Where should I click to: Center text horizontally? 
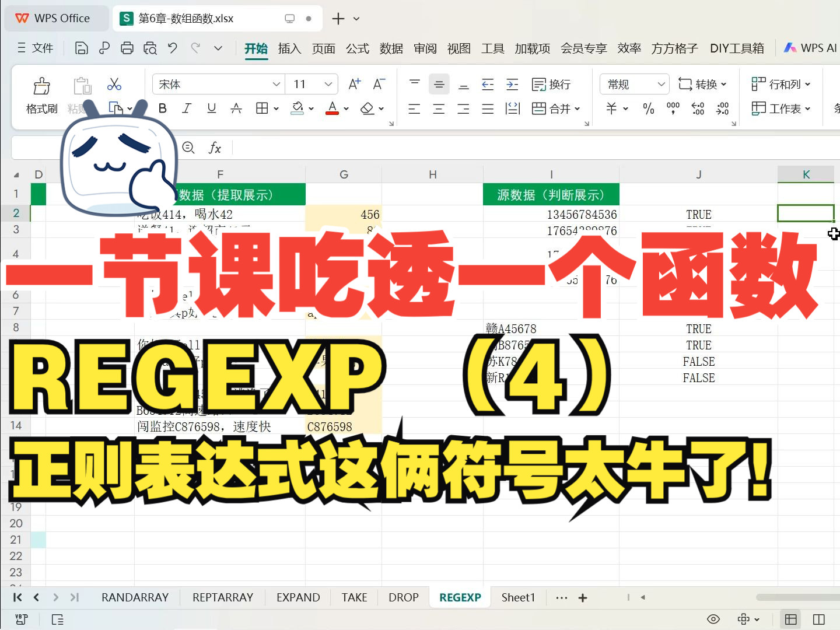[439, 108]
